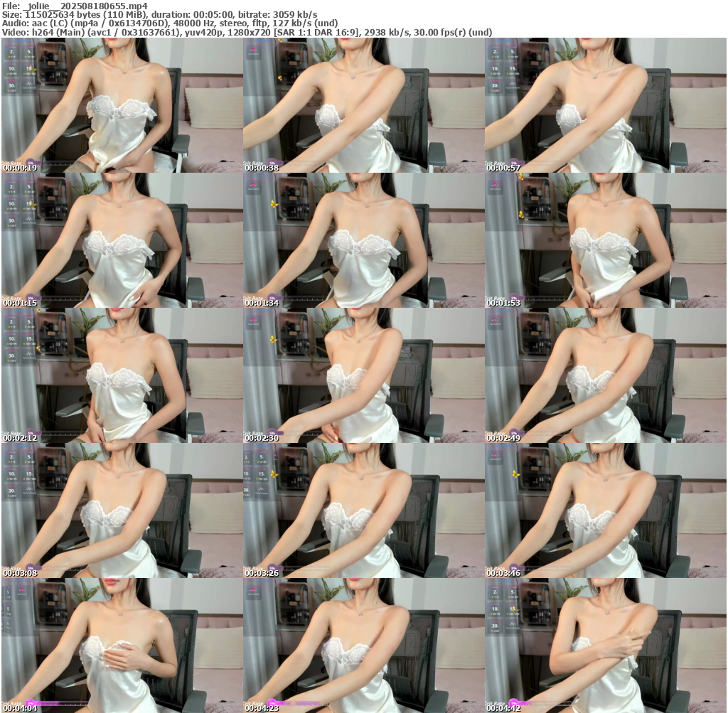
Task: Click the frame timestamped 00:03:46
Action: (605, 510)
